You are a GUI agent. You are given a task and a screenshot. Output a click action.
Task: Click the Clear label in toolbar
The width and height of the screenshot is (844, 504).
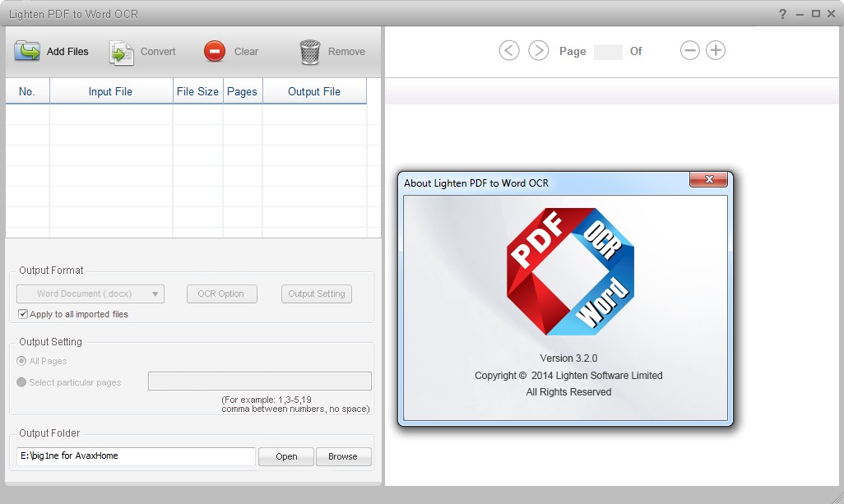click(x=246, y=52)
